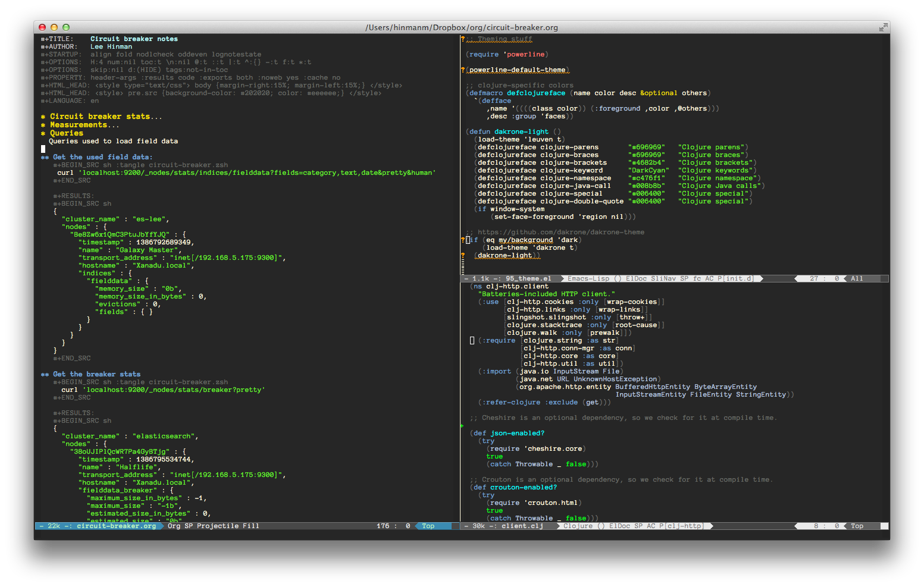The width and height of the screenshot is (924, 587).
Task: Click the Fill minor mode indicator
Action: click(251, 526)
